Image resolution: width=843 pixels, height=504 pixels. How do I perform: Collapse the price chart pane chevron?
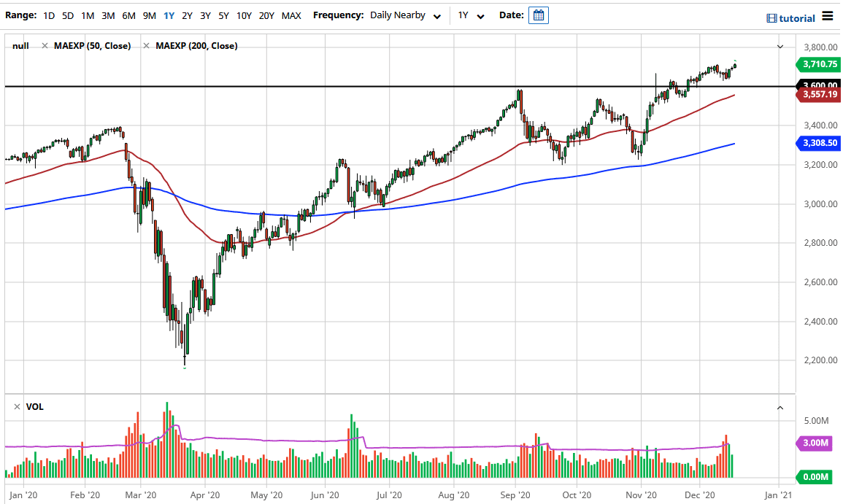pyautogui.click(x=780, y=45)
